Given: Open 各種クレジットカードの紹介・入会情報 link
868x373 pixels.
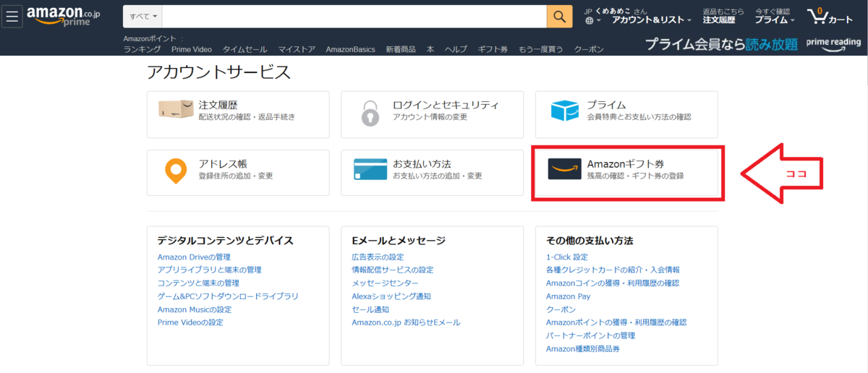Looking at the screenshot, I should (x=613, y=270).
